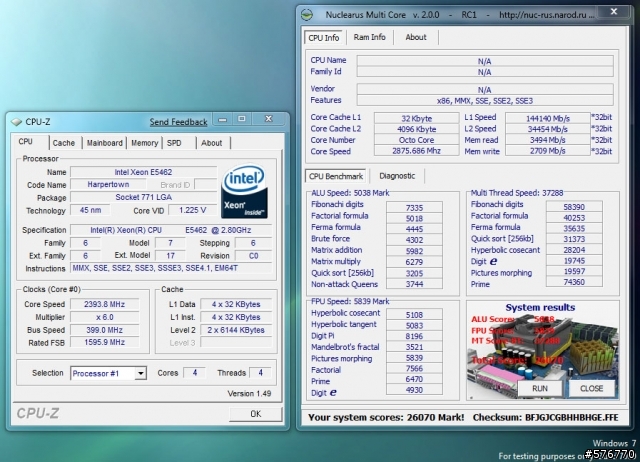Image resolution: width=640 pixels, height=462 pixels.
Task: Click the Revision value C0
Action: click(253, 255)
